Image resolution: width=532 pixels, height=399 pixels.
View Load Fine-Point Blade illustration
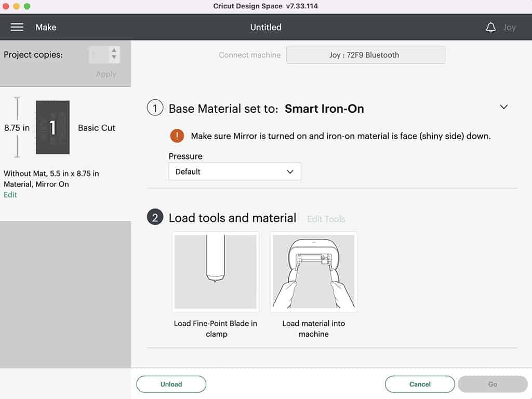[216, 272]
